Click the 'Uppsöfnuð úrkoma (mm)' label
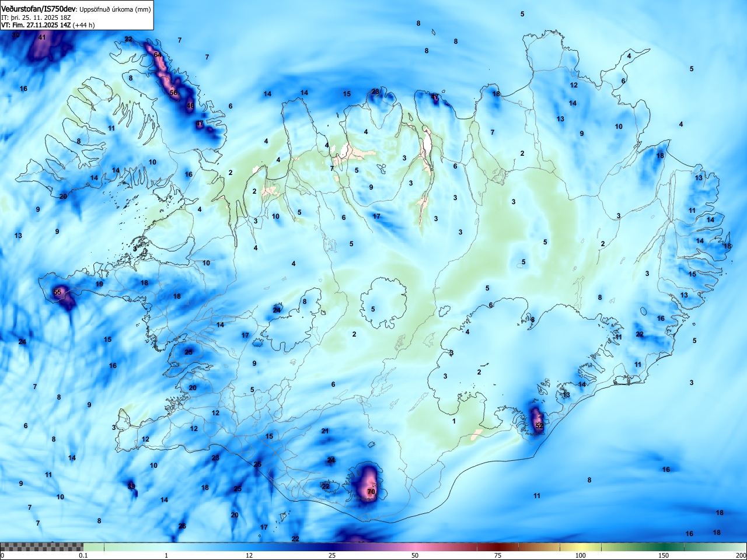 tap(115, 9)
